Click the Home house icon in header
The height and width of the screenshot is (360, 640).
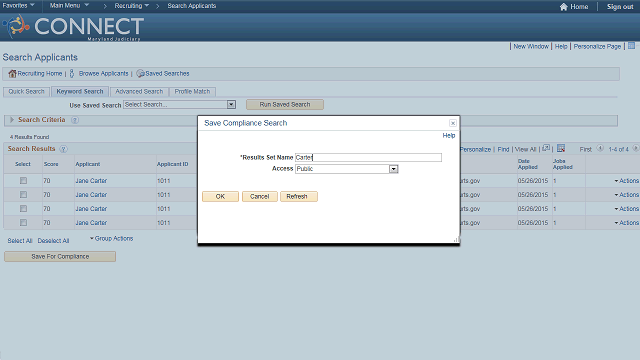click(x=564, y=7)
